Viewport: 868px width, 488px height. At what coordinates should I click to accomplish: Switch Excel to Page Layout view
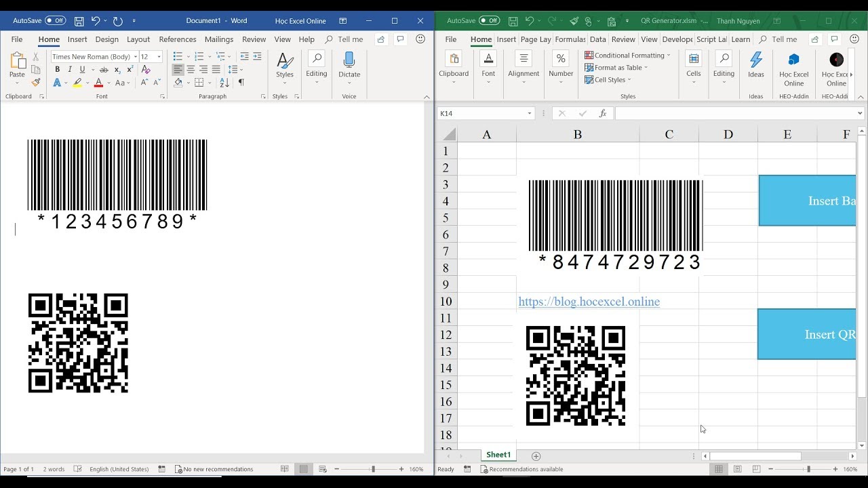737,469
